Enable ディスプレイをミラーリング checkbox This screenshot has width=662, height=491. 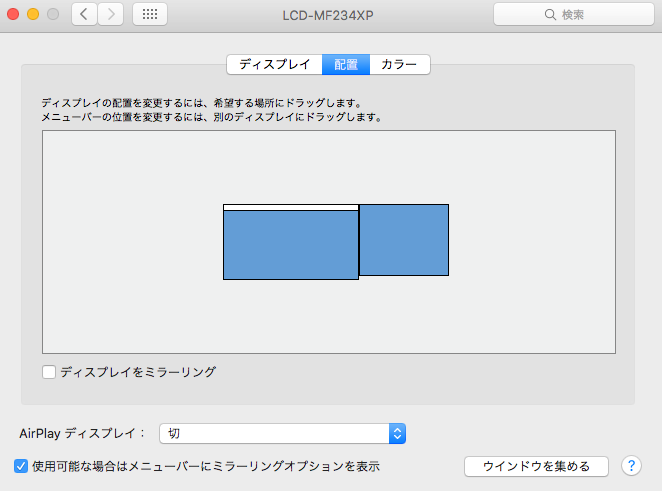pyautogui.click(x=49, y=372)
